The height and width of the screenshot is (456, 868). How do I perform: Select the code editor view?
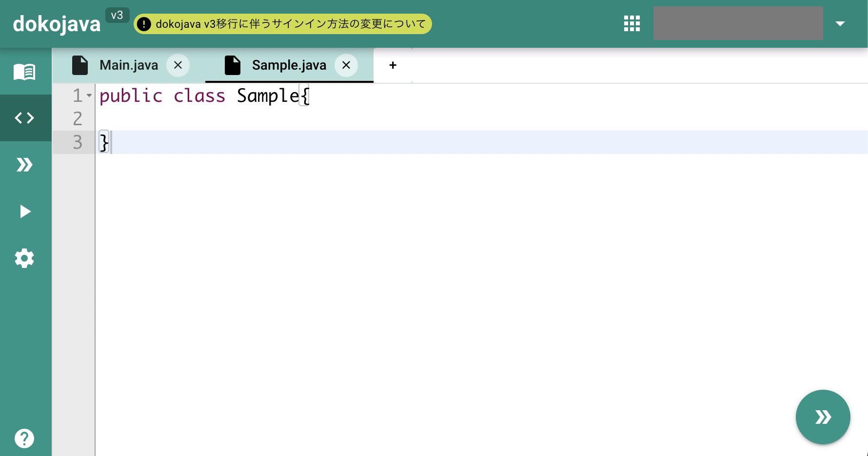click(24, 117)
